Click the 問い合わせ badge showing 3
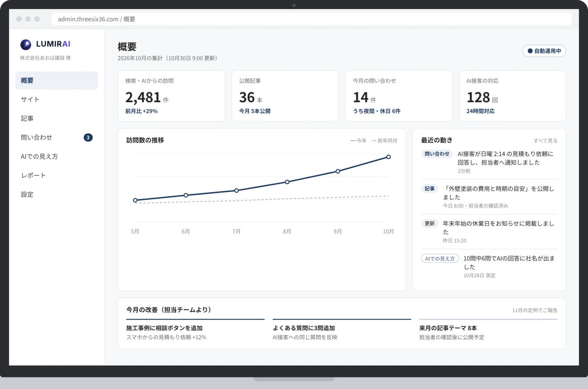This screenshot has width=588, height=389. click(x=88, y=137)
